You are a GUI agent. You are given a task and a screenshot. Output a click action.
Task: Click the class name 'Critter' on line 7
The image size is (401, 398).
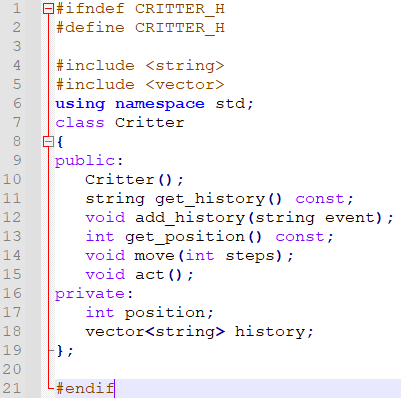pyautogui.click(x=150, y=123)
